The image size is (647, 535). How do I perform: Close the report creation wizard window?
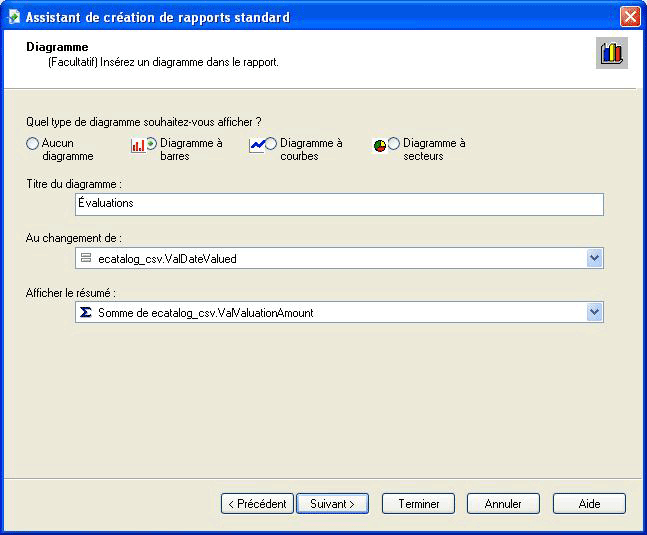629,17
